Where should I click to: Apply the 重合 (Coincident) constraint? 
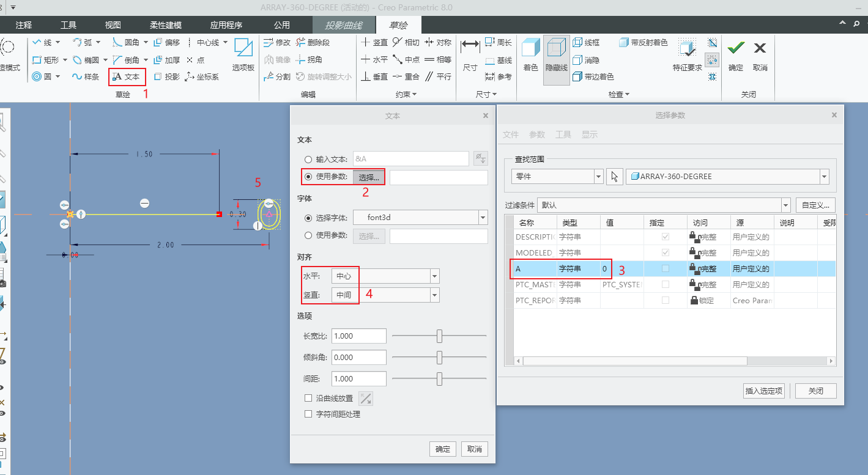coord(406,77)
